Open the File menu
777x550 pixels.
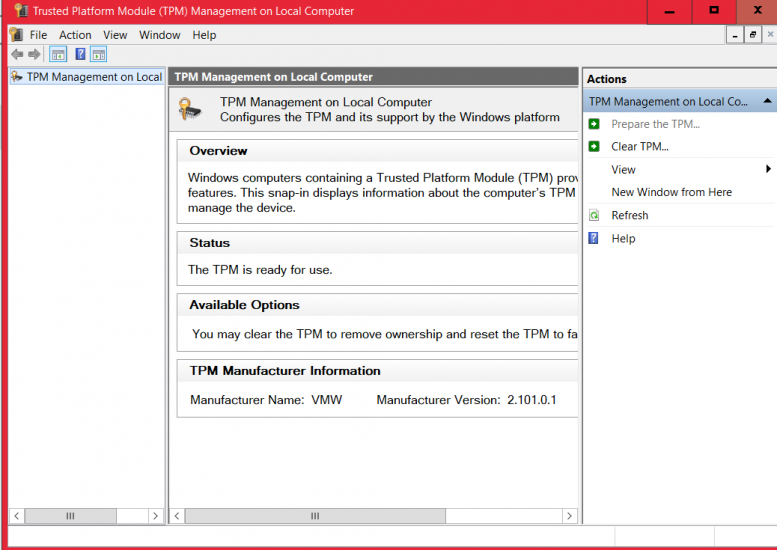38,35
